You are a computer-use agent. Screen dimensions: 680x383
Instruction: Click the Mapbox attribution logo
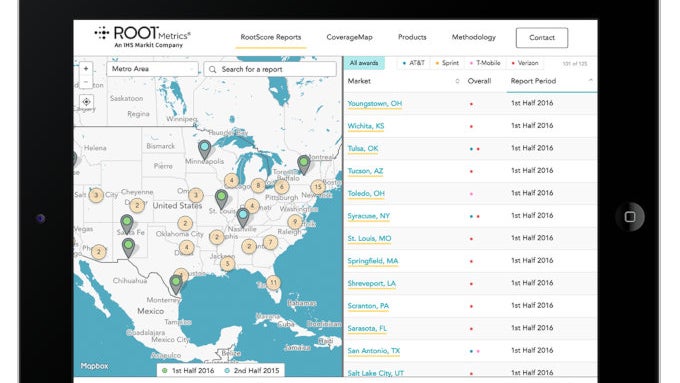pos(94,366)
